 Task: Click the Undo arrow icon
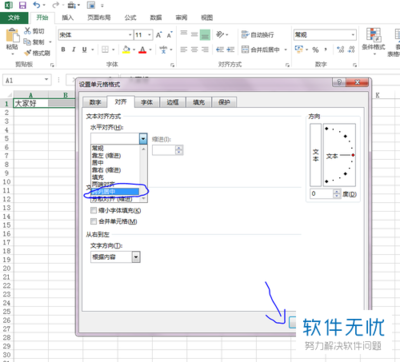(x=36, y=5)
